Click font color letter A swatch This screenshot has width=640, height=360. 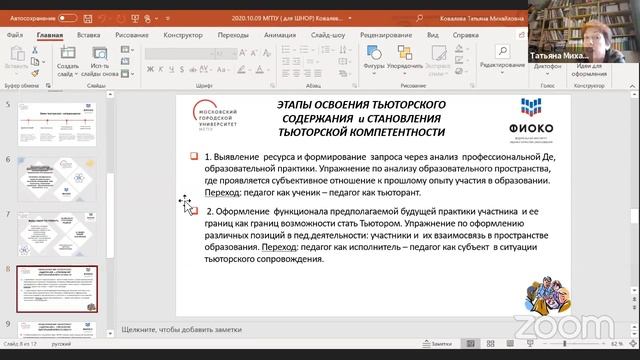coord(260,70)
